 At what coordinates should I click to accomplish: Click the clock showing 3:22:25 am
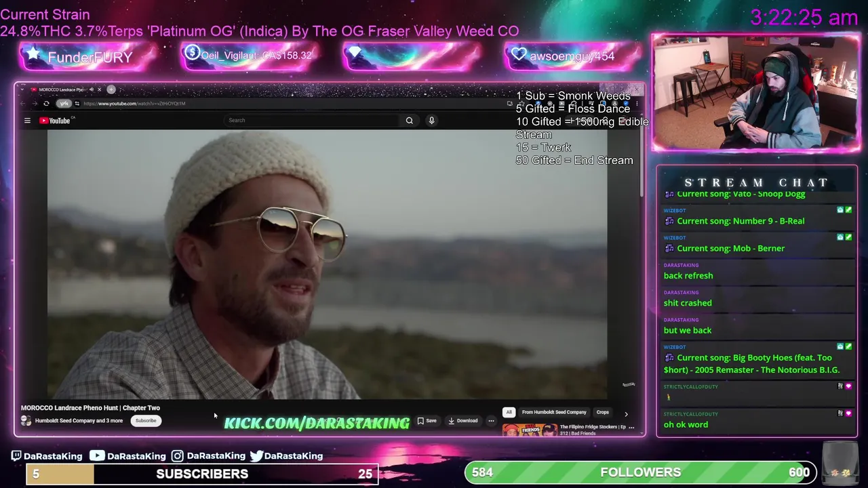pos(804,18)
